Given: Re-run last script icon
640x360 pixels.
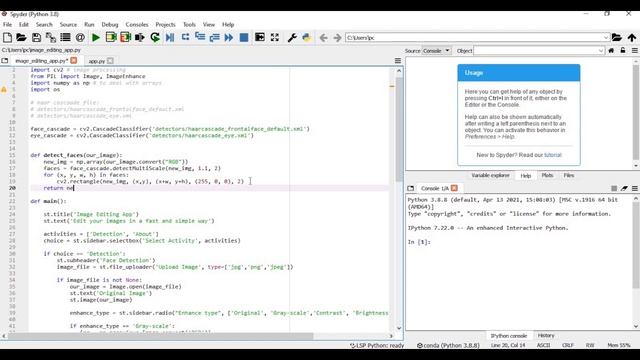Looking at the screenshot, I should [155, 38].
